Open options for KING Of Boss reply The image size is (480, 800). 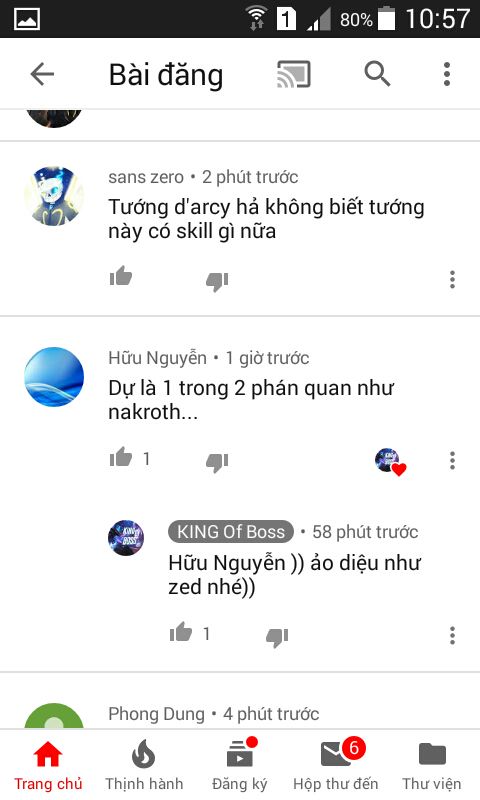[452, 635]
